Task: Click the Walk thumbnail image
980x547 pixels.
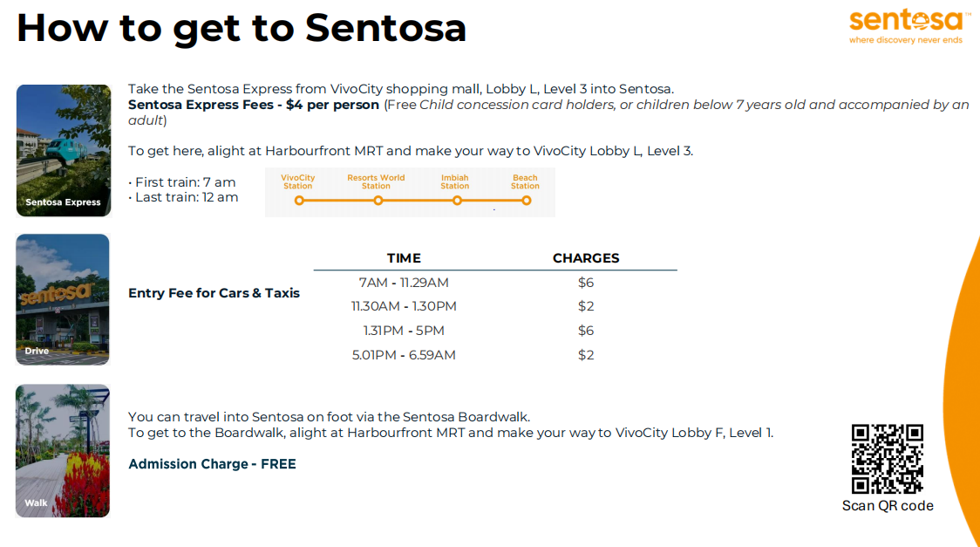Action: click(63, 450)
